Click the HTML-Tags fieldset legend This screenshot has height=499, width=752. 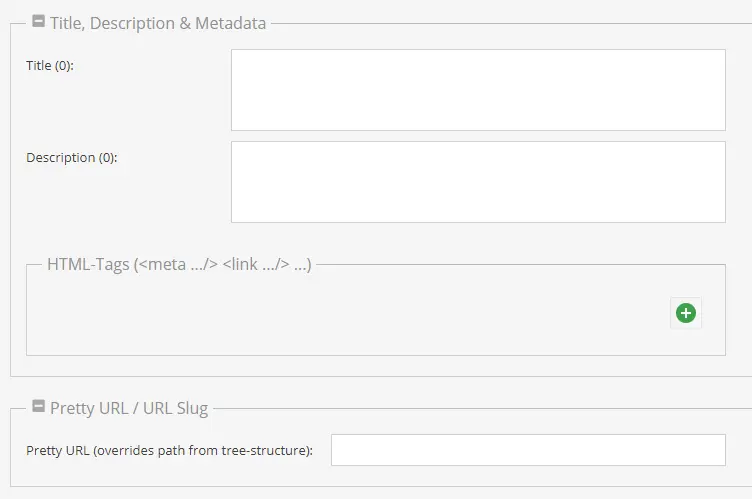click(179, 264)
